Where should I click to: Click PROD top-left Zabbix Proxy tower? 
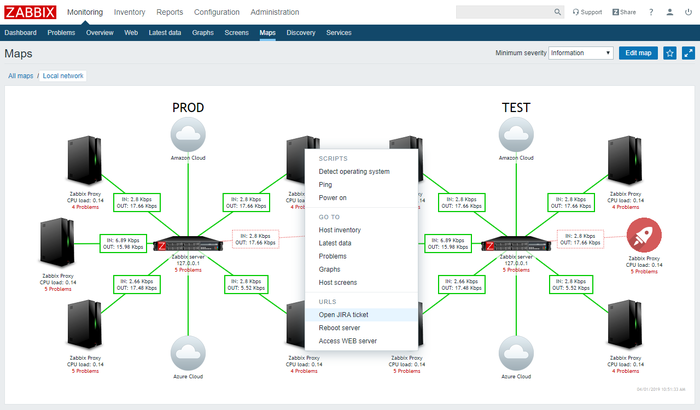point(85,160)
